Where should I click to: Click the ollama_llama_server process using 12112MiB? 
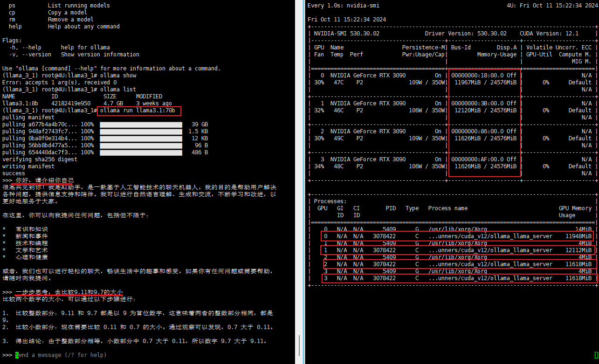pos(490,250)
